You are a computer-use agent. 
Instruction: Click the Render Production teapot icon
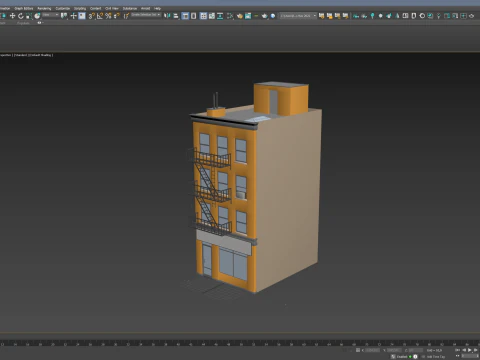(265, 16)
